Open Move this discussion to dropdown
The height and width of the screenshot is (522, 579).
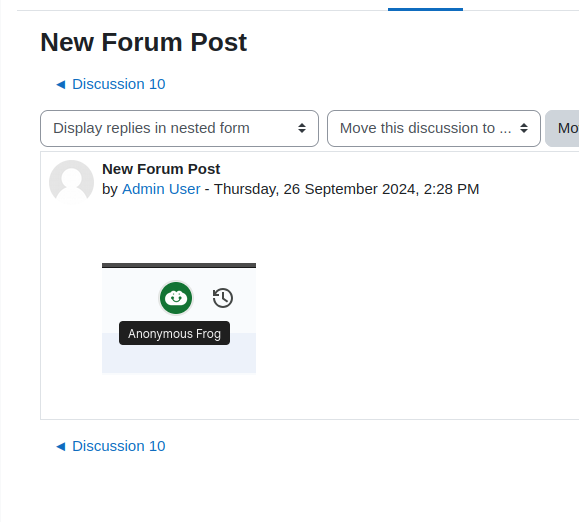coord(434,128)
